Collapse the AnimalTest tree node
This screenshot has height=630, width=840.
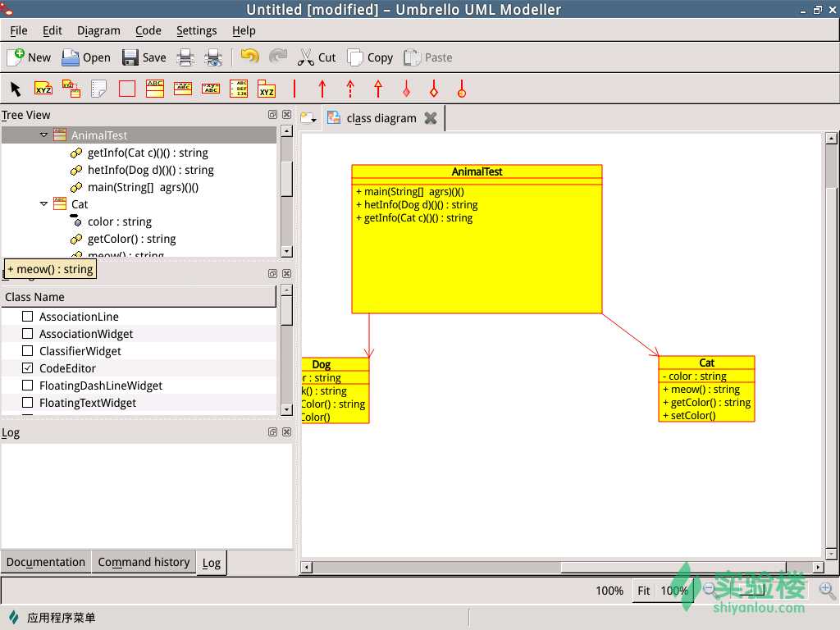tap(44, 135)
